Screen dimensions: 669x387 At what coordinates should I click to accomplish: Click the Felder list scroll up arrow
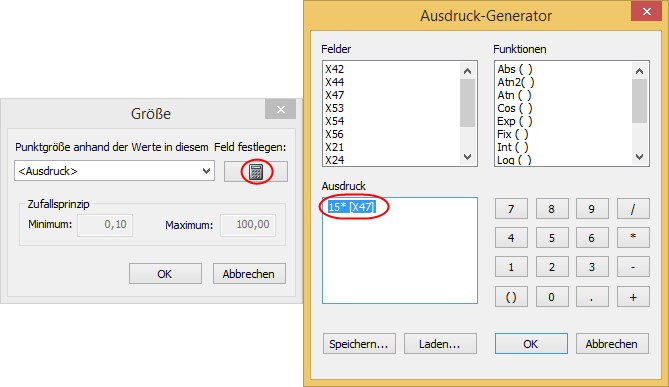coord(468,71)
